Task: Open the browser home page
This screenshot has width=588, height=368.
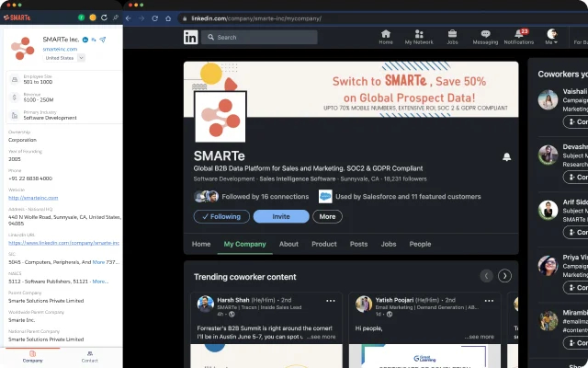Action: (168, 18)
